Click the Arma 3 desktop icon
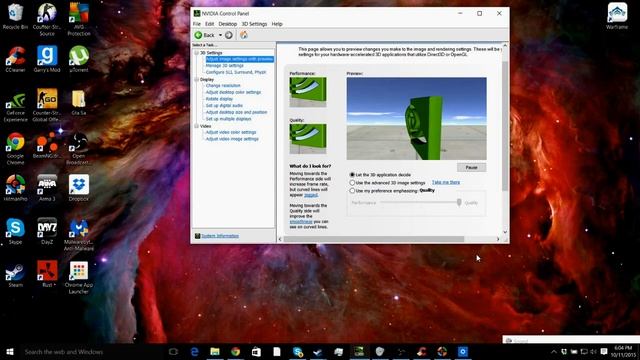 point(47,185)
